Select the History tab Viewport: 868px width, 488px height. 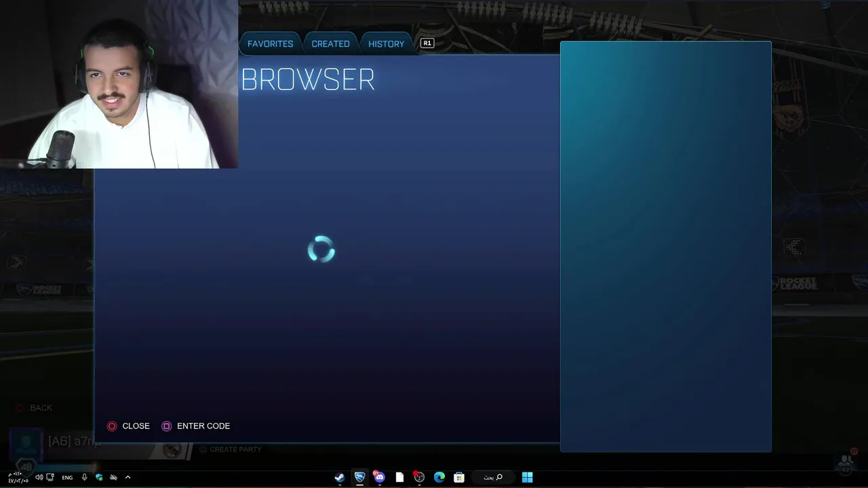click(x=386, y=43)
